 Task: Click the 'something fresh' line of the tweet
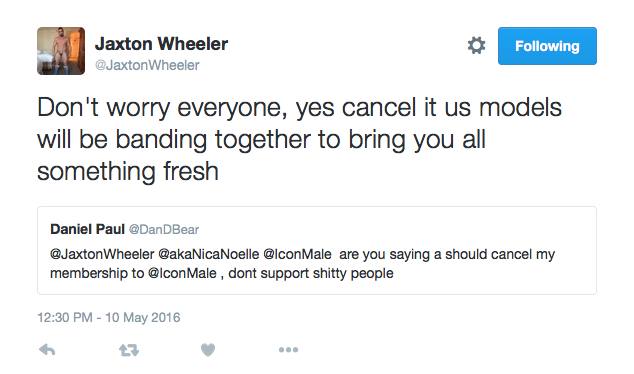tap(128, 171)
